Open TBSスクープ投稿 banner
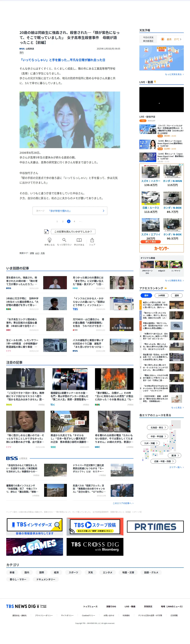The image size is (190, 644). click(95, 527)
